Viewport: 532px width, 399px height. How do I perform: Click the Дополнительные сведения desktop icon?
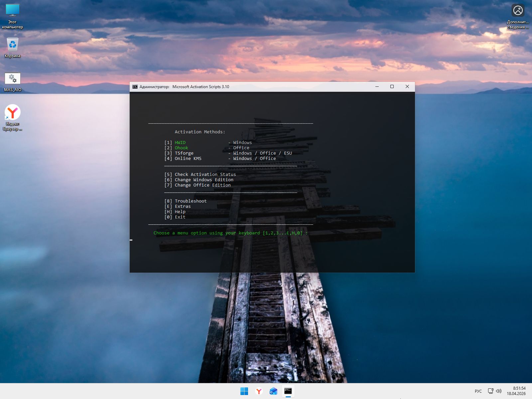[518, 16]
